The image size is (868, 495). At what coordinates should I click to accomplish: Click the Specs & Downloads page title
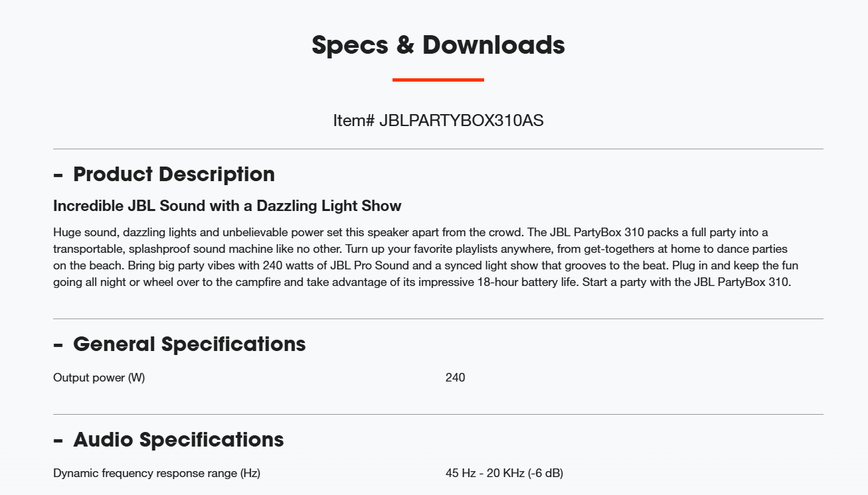pyautogui.click(x=438, y=45)
